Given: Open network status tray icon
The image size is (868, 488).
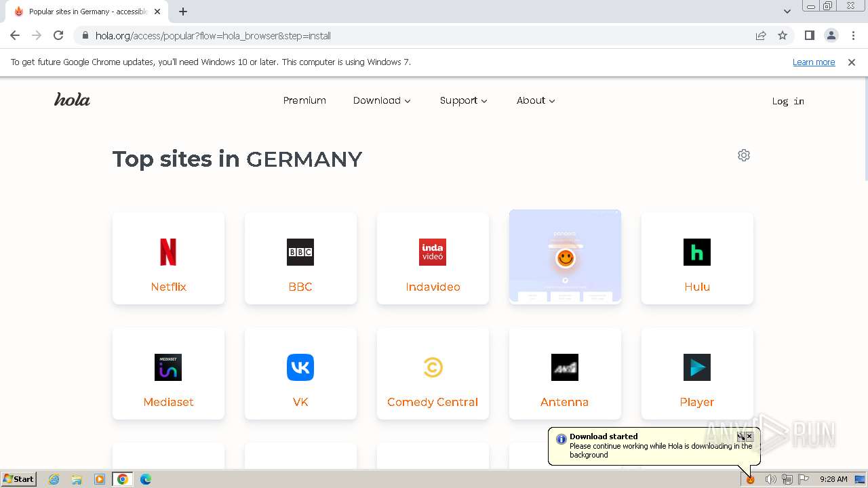Looking at the screenshot, I should 787,479.
